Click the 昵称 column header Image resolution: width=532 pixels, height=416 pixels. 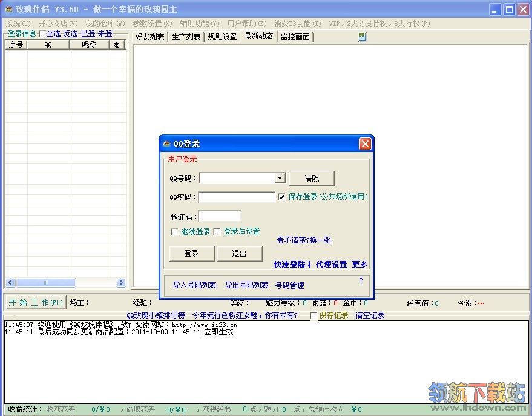[89, 44]
